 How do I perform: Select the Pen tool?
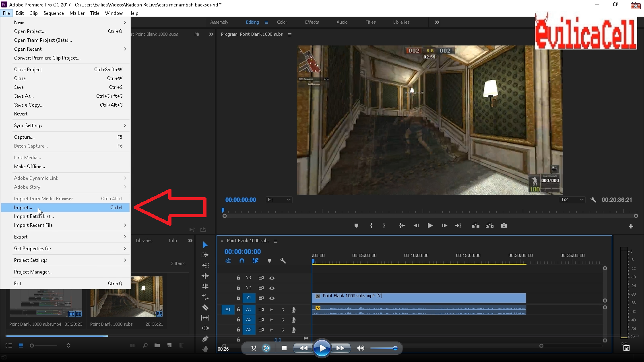pos(205,339)
